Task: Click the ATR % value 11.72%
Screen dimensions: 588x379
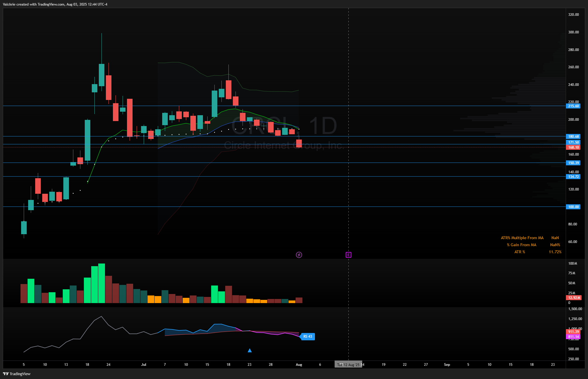Action: [x=555, y=252]
